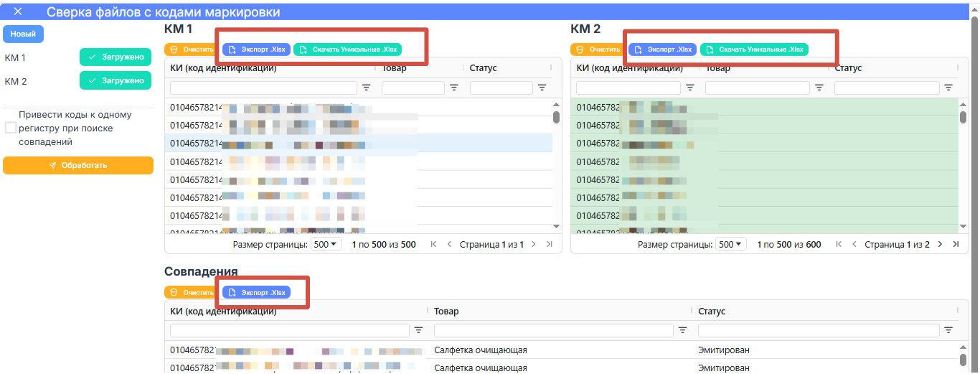The height and width of the screenshot is (374, 980).
Task: Jump to last page in КМ 2 table
Action: [956, 244]
